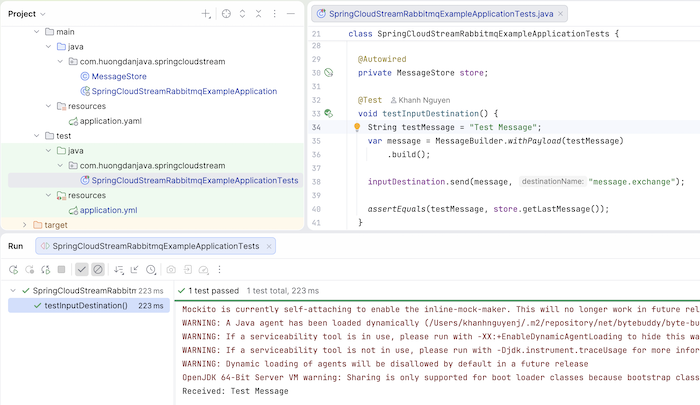Collapse com.huongdanjava.springcloudstream package under test
The width and height of the screenshot is (700, 405).
pyautogui.click(x=60, y=166)
